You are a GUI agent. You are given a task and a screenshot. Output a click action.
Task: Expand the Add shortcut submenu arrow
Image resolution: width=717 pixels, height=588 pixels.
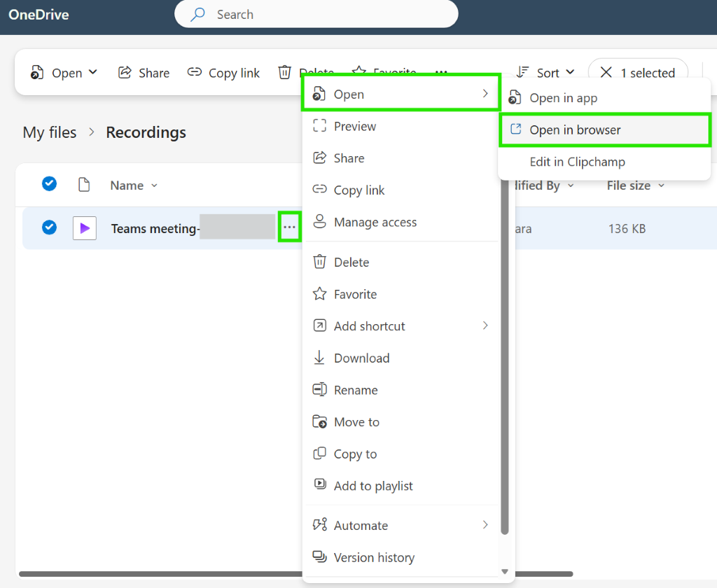click(x=485, y=325)
